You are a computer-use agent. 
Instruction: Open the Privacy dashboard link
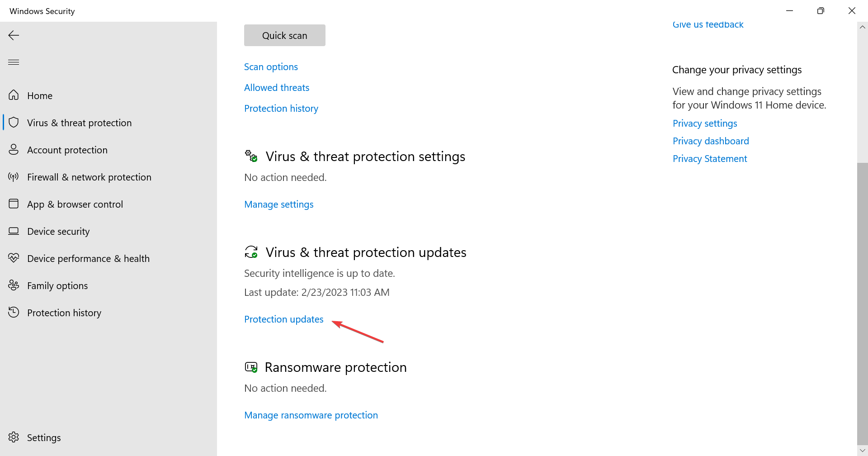pos(711,141)
